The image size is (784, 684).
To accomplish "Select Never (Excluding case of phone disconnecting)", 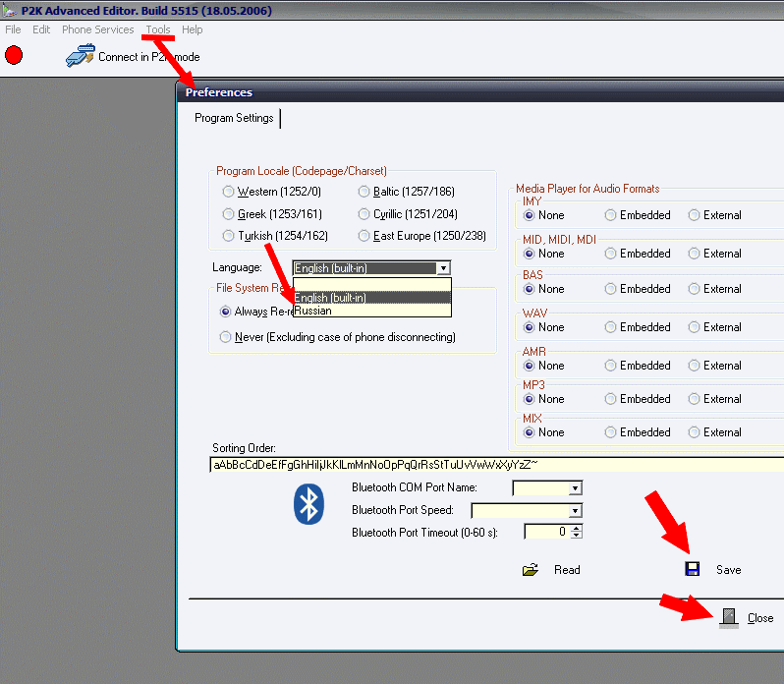I will [x=226, y=337].
